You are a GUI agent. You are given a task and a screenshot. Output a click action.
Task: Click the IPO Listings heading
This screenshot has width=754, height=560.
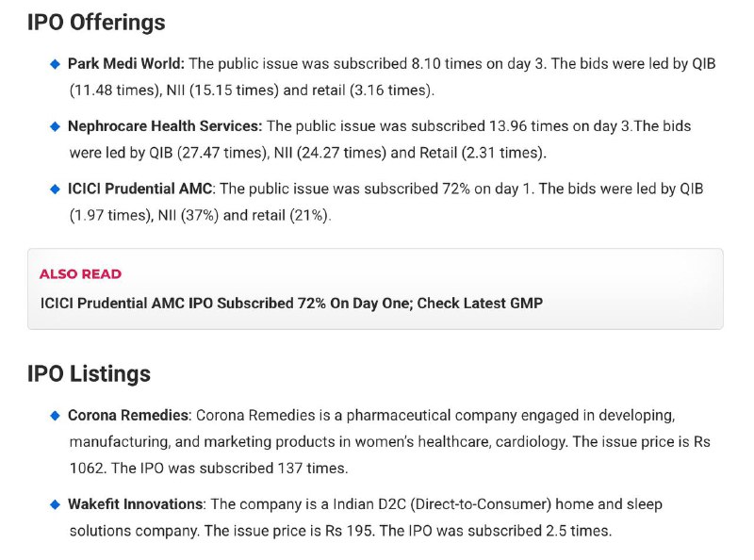(x=89, y=374)
